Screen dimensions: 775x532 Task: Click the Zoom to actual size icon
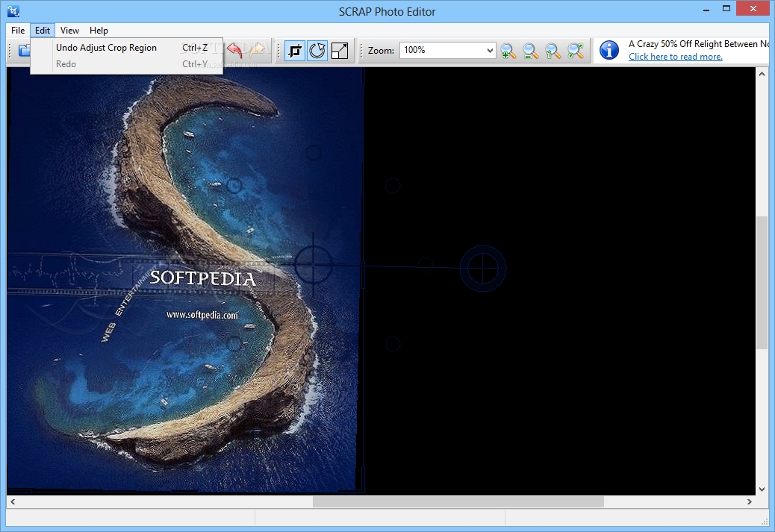[553, 51]
